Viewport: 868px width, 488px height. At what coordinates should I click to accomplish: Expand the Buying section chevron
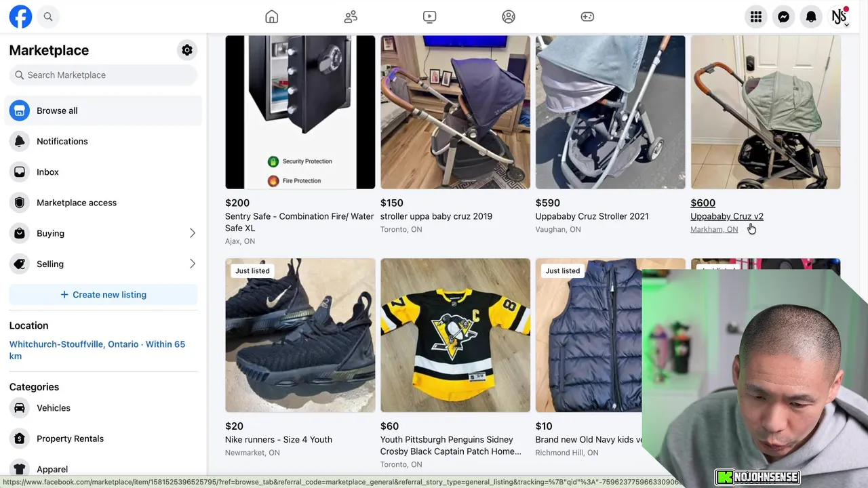point(193,233)
